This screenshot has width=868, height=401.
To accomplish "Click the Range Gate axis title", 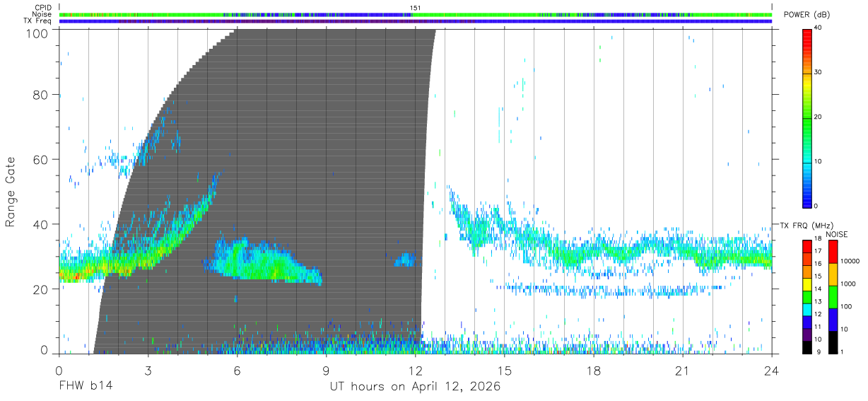I will (x=11, y=192).
